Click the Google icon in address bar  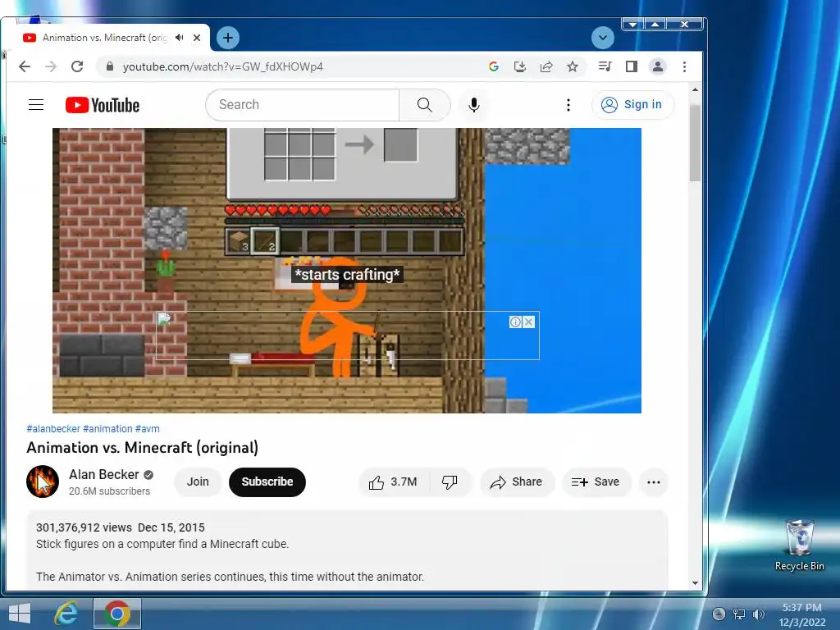493,66
